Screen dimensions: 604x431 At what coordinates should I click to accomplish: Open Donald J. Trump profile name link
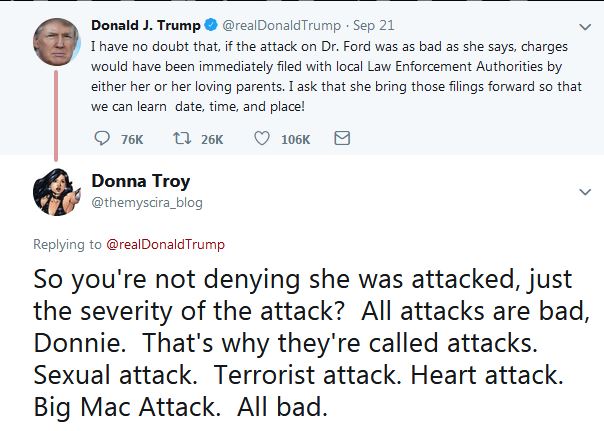click(146, 25)
